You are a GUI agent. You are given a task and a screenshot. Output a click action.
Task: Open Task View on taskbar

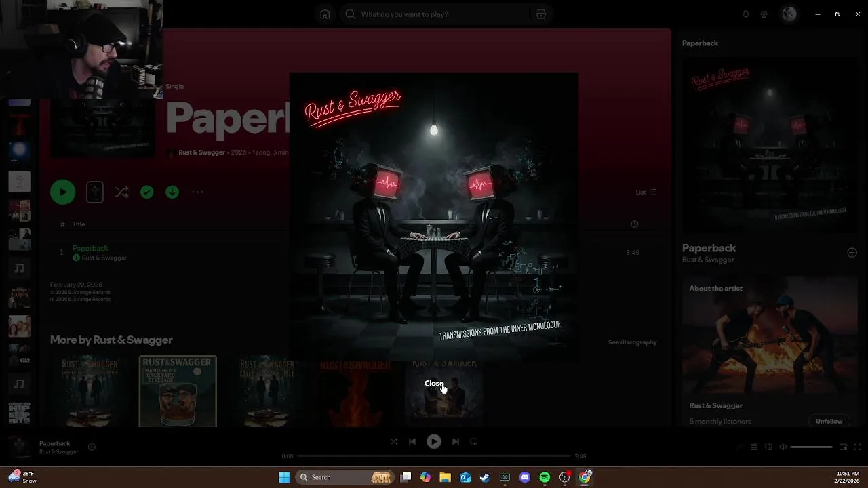(406, 477)
